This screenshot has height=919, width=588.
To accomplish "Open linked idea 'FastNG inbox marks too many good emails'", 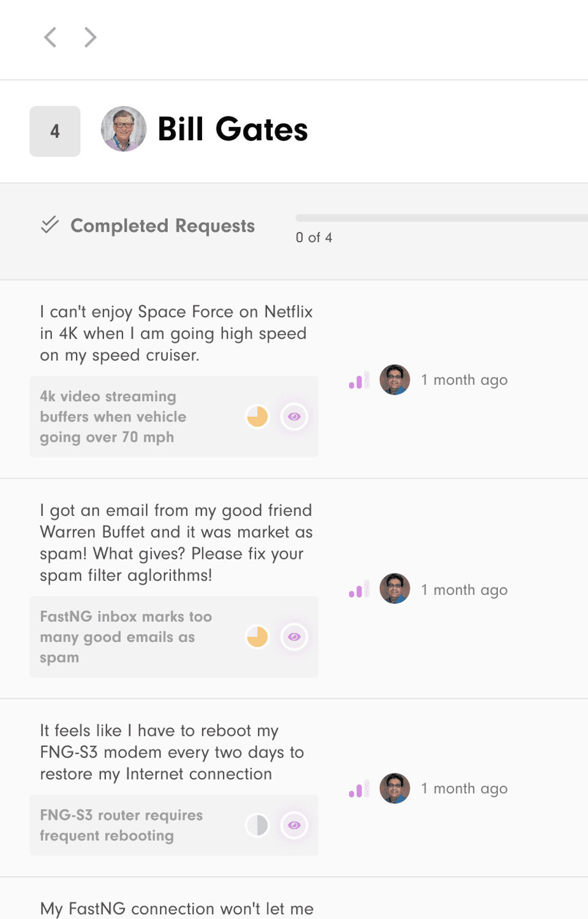I will (x=126, y=637).
